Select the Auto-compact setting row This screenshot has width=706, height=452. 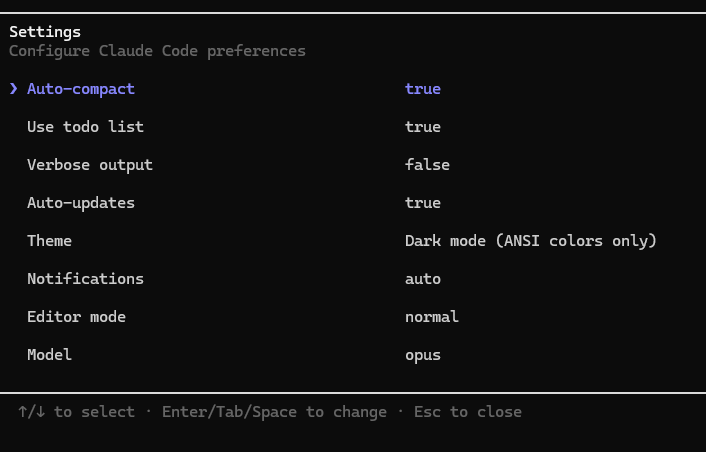tap(353, 89)
